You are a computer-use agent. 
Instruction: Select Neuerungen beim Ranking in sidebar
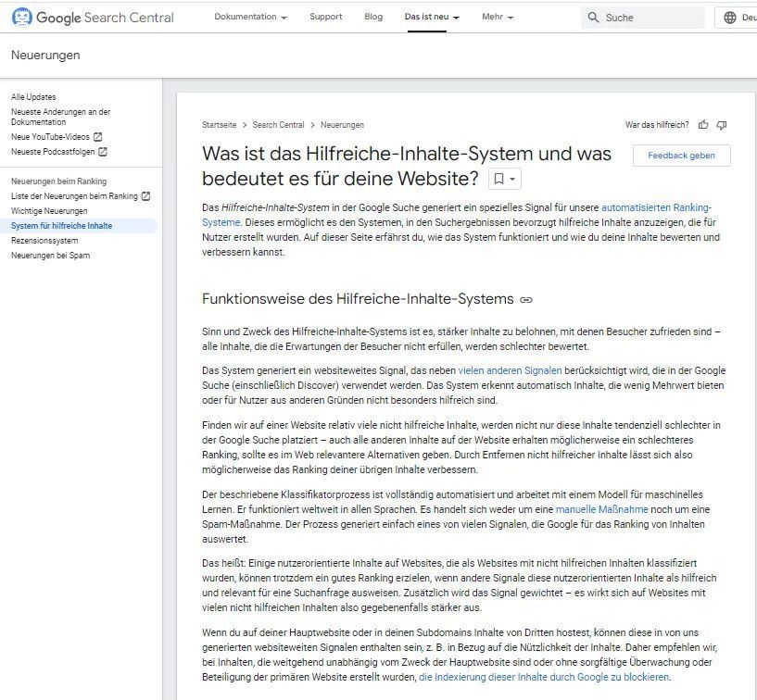(59, 181)
